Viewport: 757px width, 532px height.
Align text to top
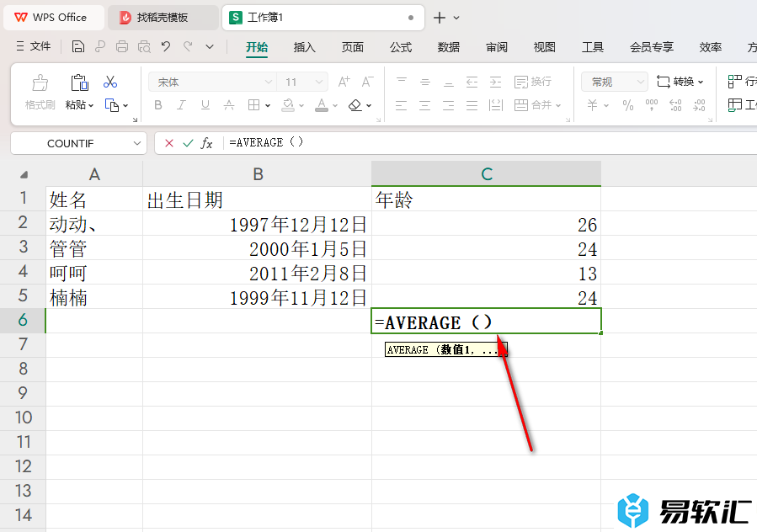(401, 82)
